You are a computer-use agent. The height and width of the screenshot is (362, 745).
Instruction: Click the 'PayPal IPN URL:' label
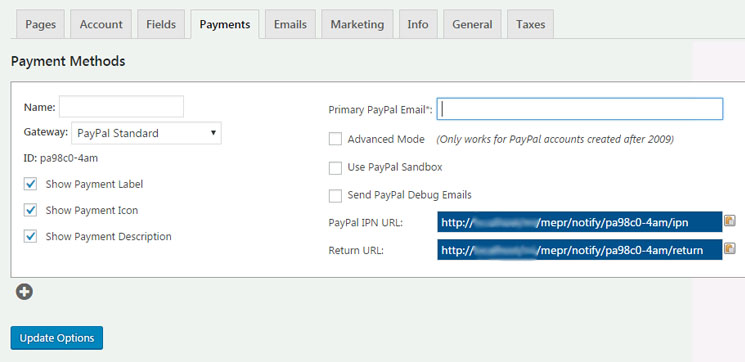click(x=365, y=222)
